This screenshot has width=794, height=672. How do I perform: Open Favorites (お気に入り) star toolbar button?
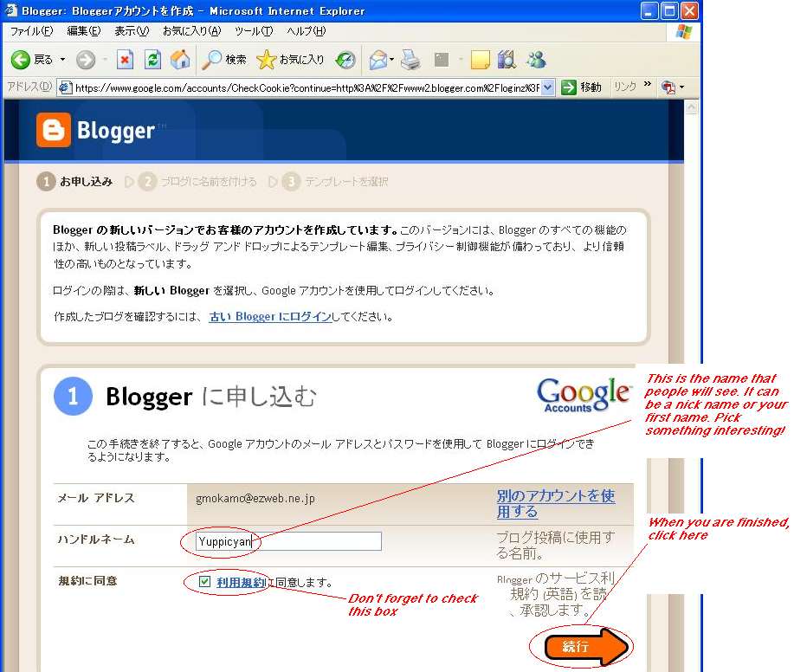pyautogui.click(x=290, y=60)
